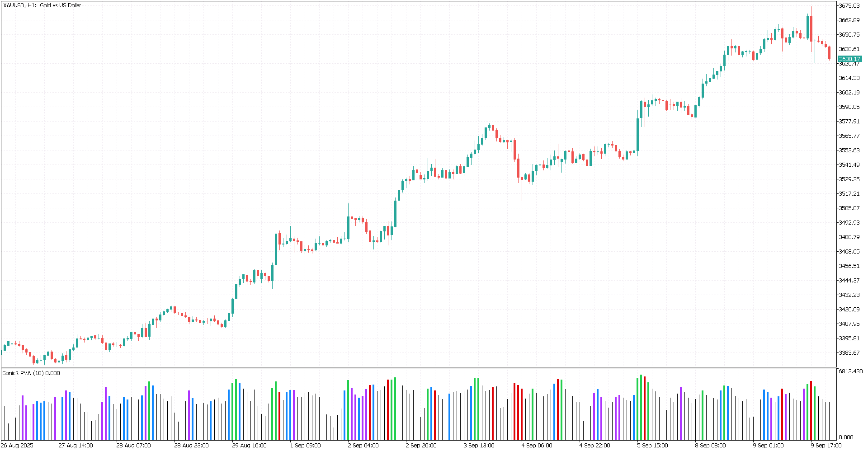Click the 6813.430 indicator scale maximum label
This screenshot has width=868, height=451.
pos(850,371)
